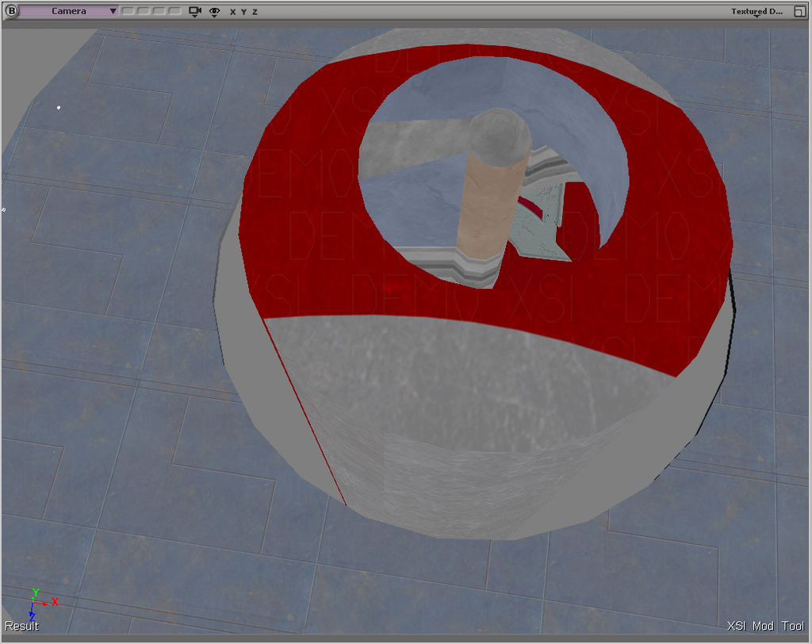
Task: Open the eye show/visibility menu
Action: click(214, 11)
